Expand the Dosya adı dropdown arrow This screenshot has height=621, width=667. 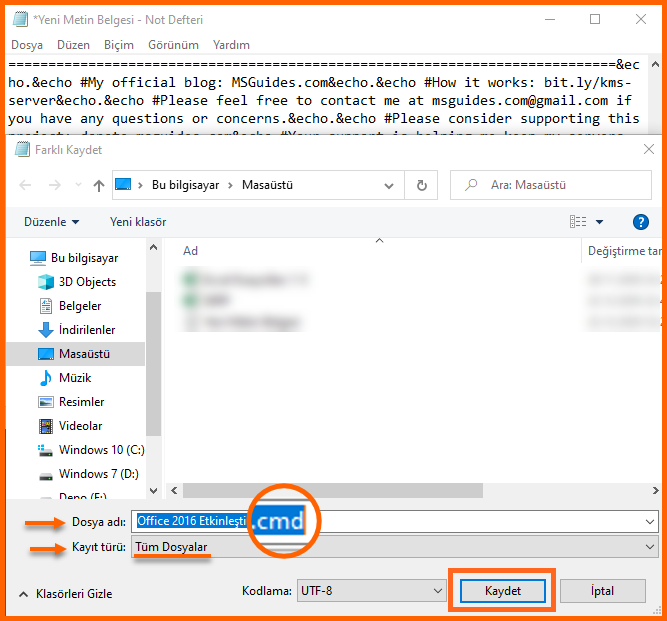pos(650,521)
